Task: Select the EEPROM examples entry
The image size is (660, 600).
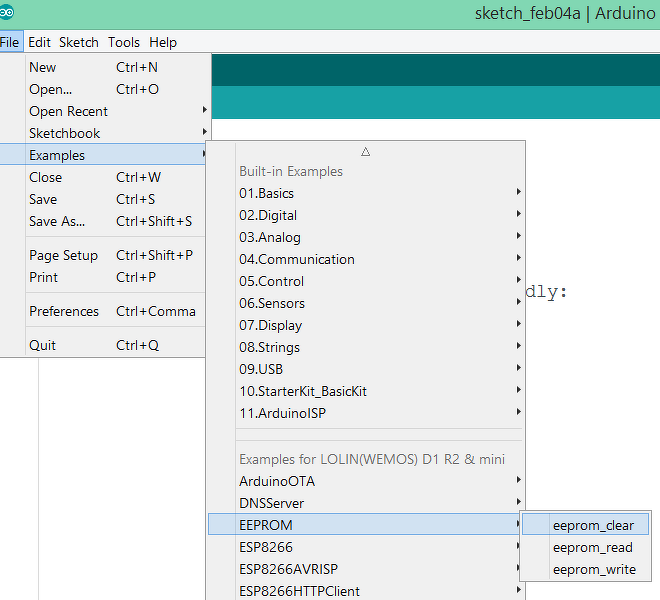Action: pos(365,525)
